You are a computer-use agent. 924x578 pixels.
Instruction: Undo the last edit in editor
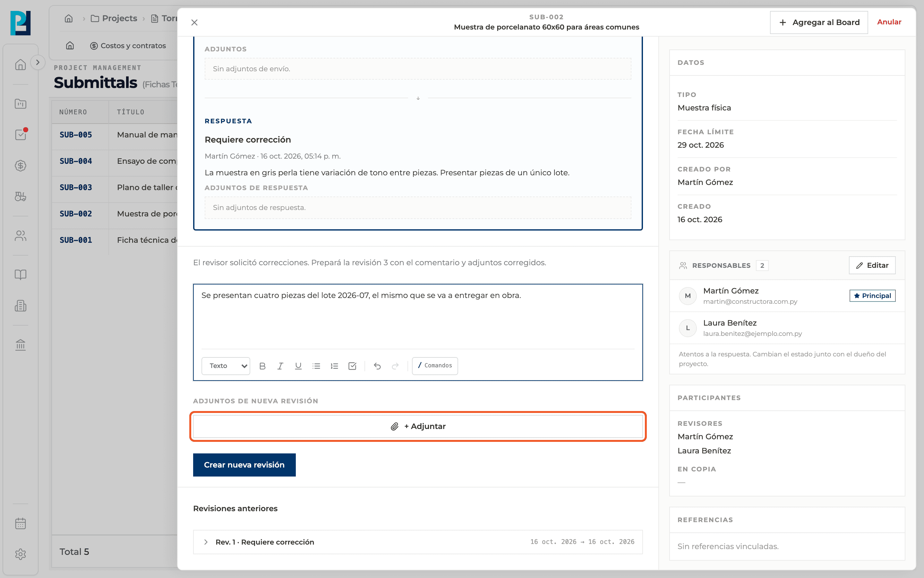pyautogui.click(x=377, y=366)
